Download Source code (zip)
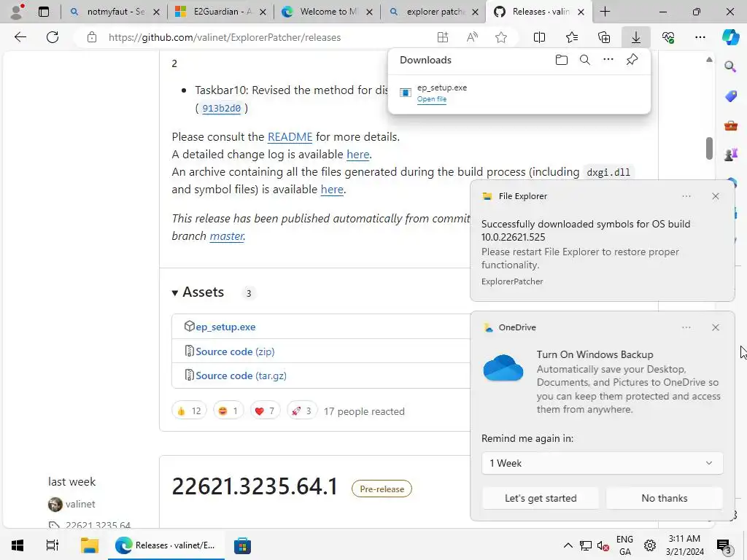Image resolution: width=747 pixels, height=560 pixels. (235, 351)
